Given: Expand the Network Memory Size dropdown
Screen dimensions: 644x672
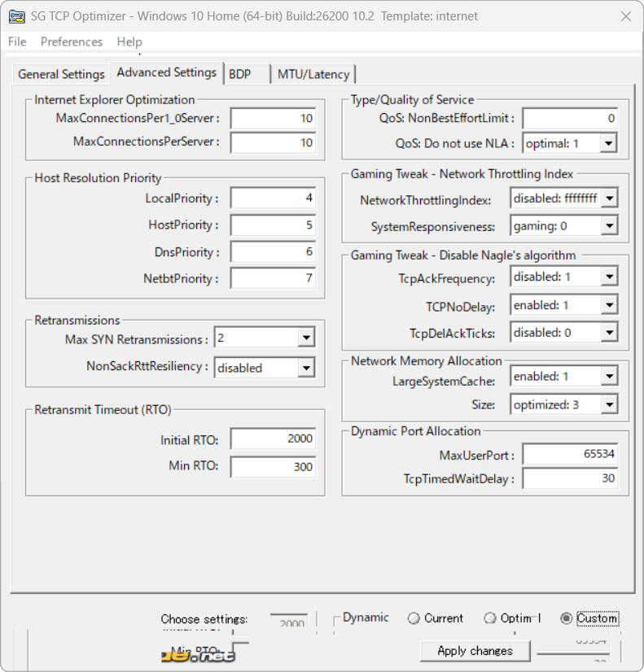Looking at the screenshot, I should [x=609, y=404].
